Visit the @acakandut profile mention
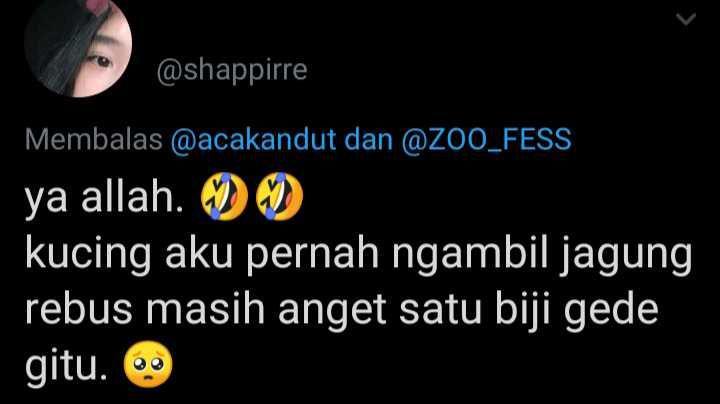The height and width of the screenshot is (404, 720). tap(253, 139)
